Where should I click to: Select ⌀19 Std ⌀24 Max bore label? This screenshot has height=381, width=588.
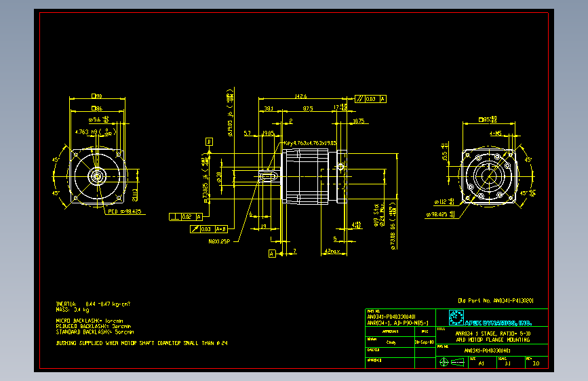click(x=380, y=216)
